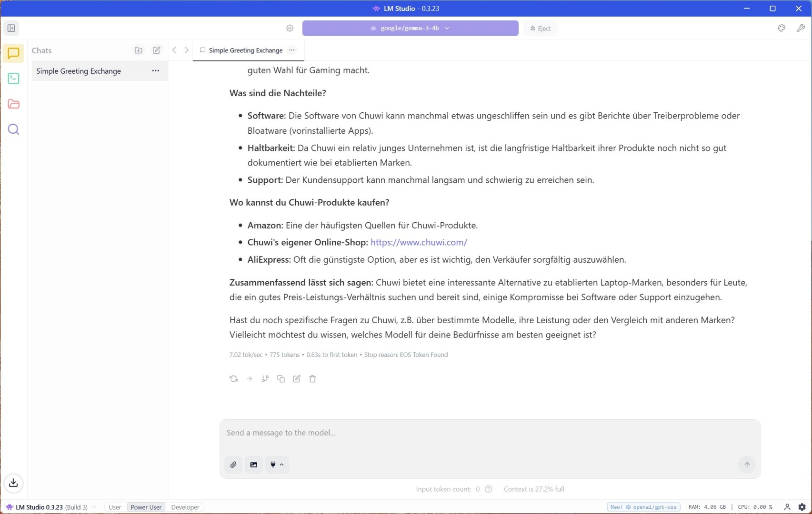812x514 pixels.
Task: Open the google/gemma-3-4b model selector
Action: point(410,28)
